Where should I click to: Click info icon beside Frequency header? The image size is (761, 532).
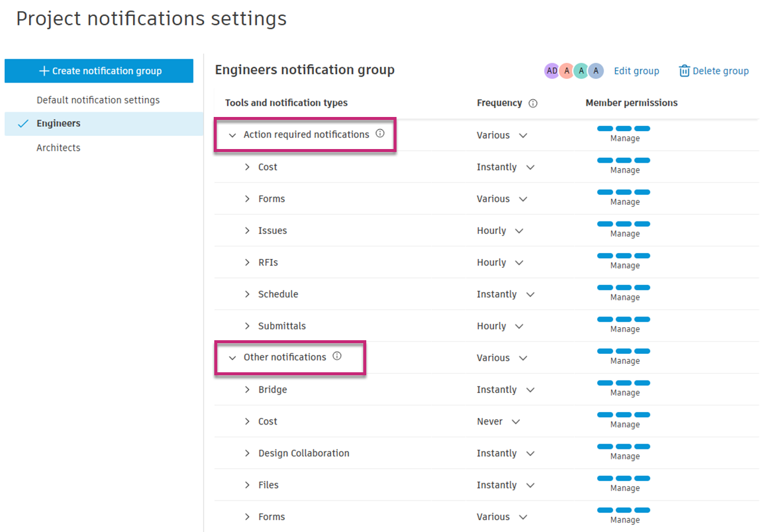(533, 103)
